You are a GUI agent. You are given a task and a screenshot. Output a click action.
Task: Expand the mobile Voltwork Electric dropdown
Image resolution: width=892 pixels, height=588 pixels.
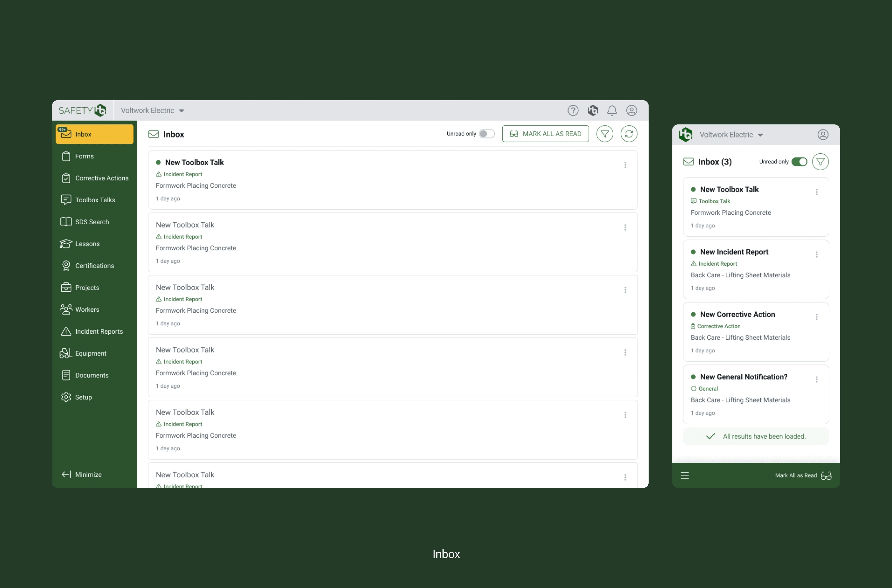(731, 135)
